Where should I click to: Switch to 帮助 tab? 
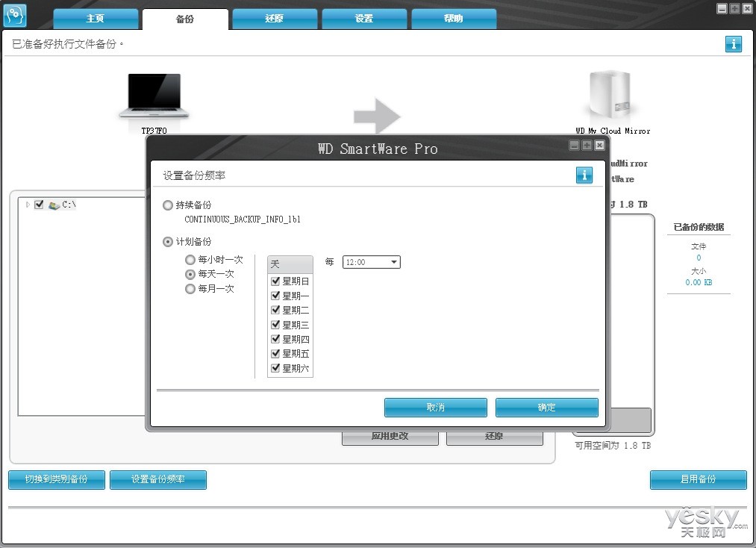454,19
